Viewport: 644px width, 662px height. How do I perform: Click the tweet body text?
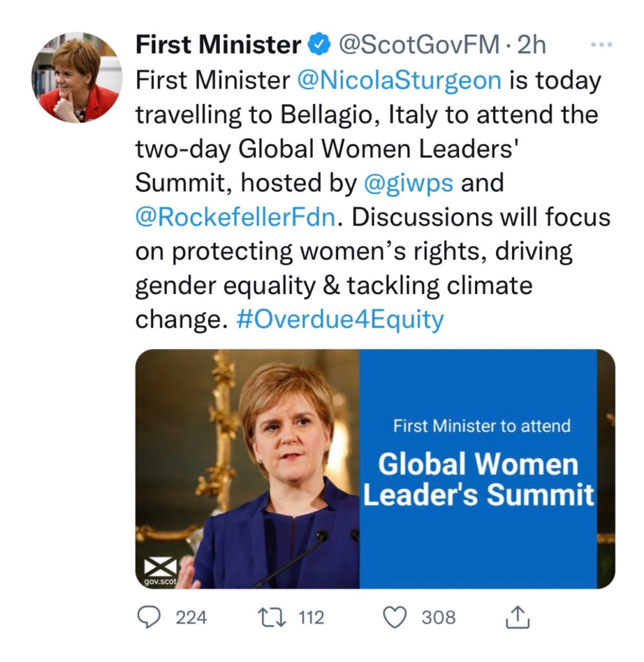click(x=362, y=251)
